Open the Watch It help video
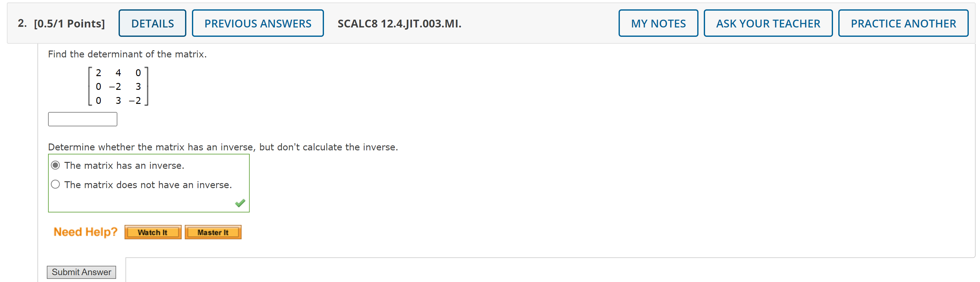980x282 pixels. [x=153, y=232]
